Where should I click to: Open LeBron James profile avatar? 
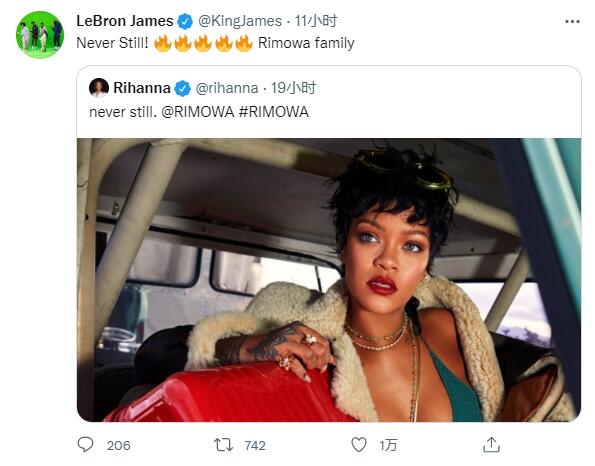39,35
